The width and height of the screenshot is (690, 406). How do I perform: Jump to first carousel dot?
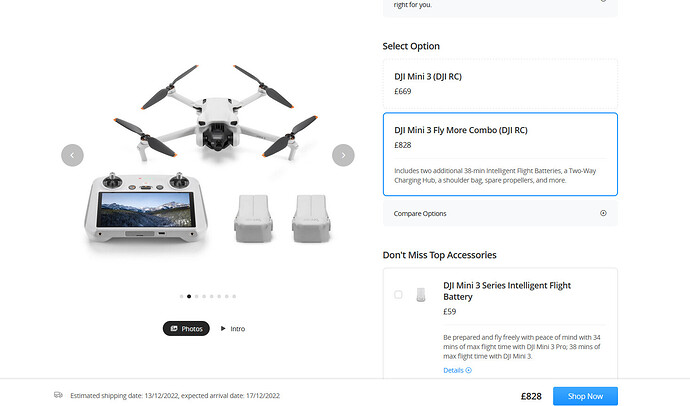tap(181, 296)
